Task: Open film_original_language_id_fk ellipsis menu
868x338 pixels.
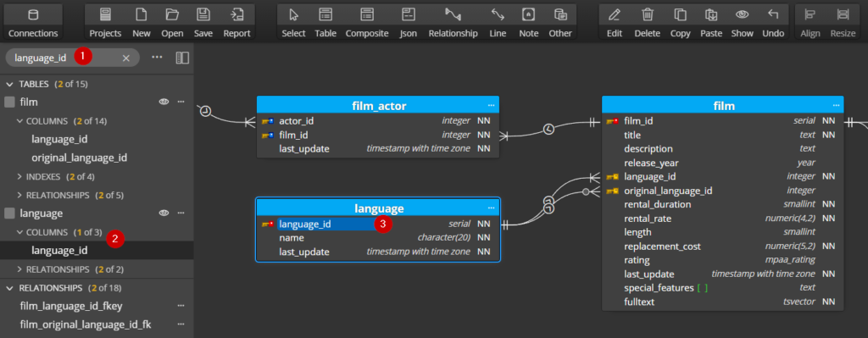Action: (x=181, y=324)
